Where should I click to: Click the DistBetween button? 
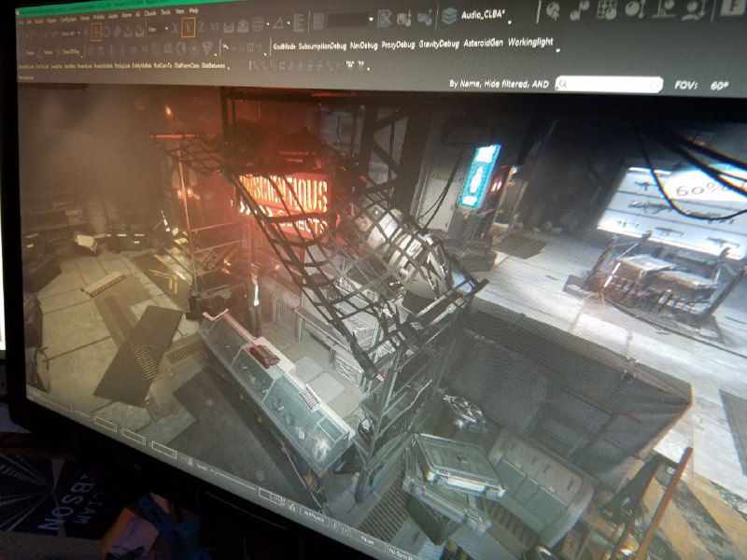tap(214, 65)
